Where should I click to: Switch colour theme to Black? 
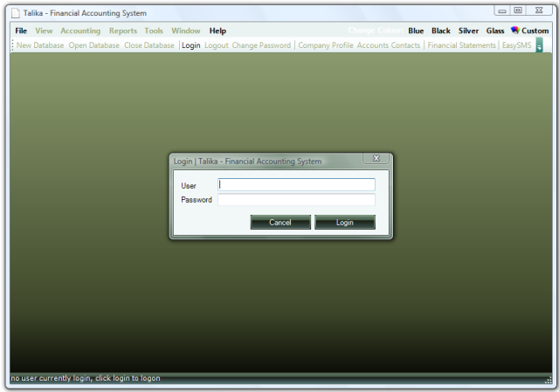tap(441, 31)
